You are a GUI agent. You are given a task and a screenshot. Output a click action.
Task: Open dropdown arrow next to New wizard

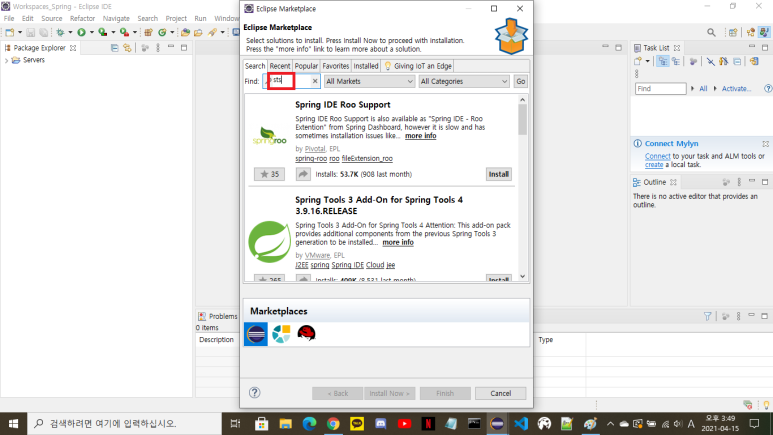coord(20,33)
